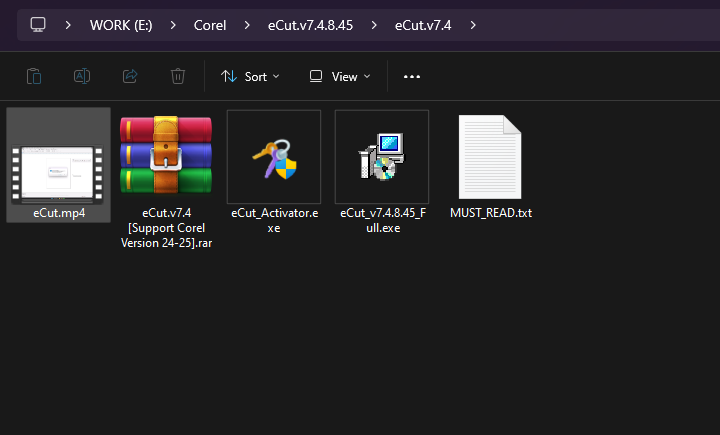Click the Paste toolbar icon
This screenshot has height=435, width=720.
[34, 76]
